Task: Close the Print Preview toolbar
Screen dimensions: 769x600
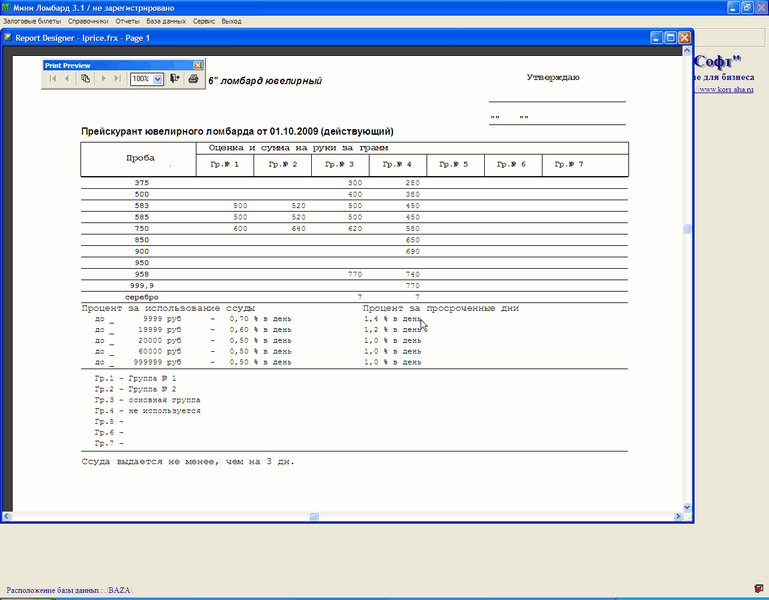Action: pyautogui.click(x=198, y=65)
